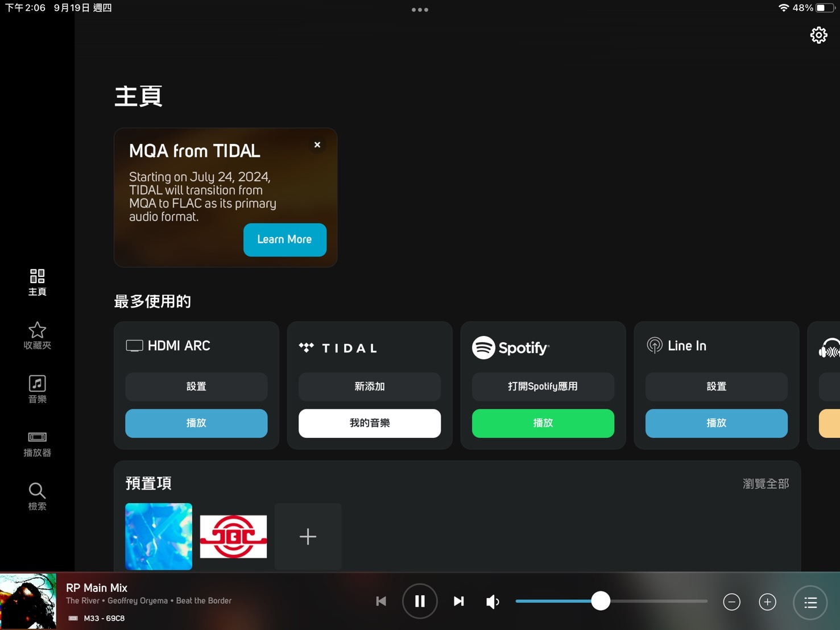Click the Spotify logo icon
840x630 pixels.
(483, 347)
